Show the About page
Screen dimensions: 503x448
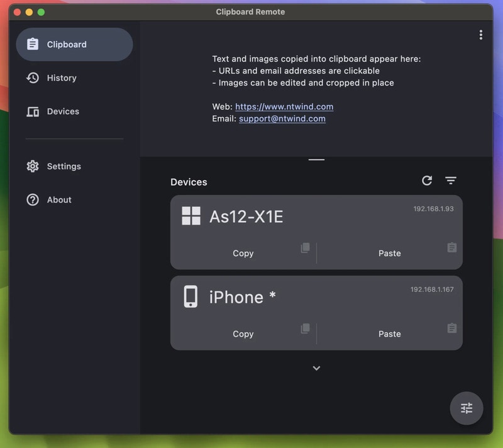59,199
